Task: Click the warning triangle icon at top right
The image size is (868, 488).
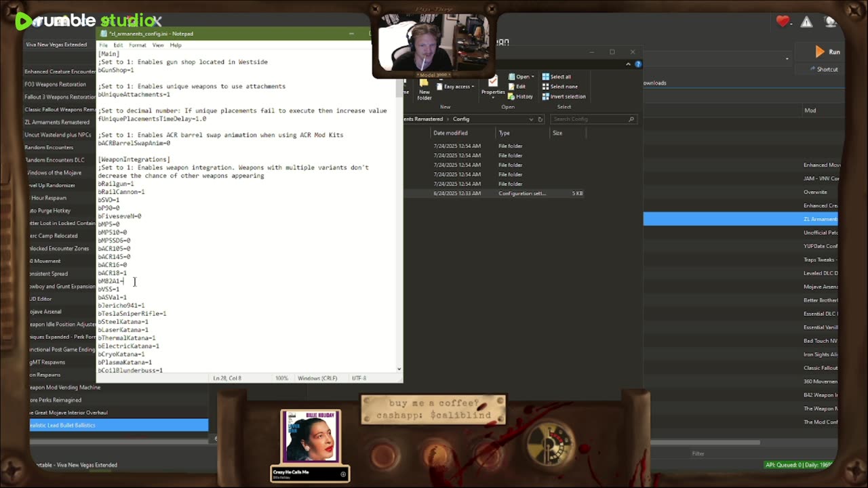Action: click(x=806, y=22)
